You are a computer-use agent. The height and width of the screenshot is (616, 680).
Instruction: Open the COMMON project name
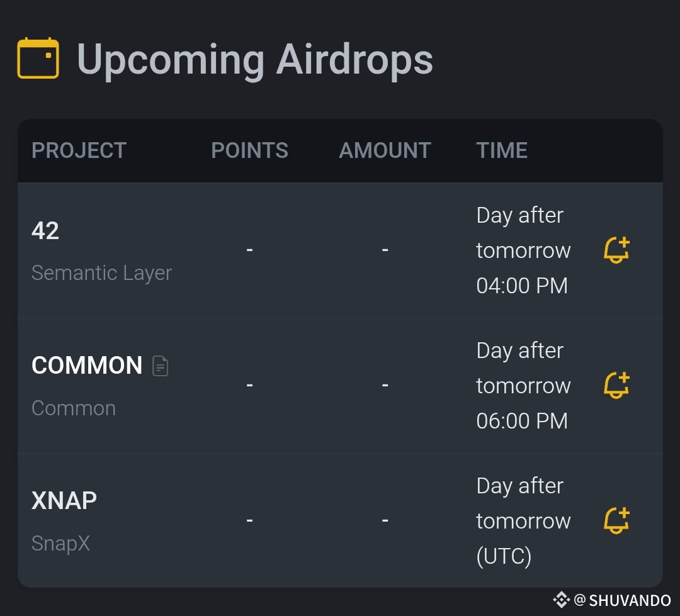click(x=87, y=366)
